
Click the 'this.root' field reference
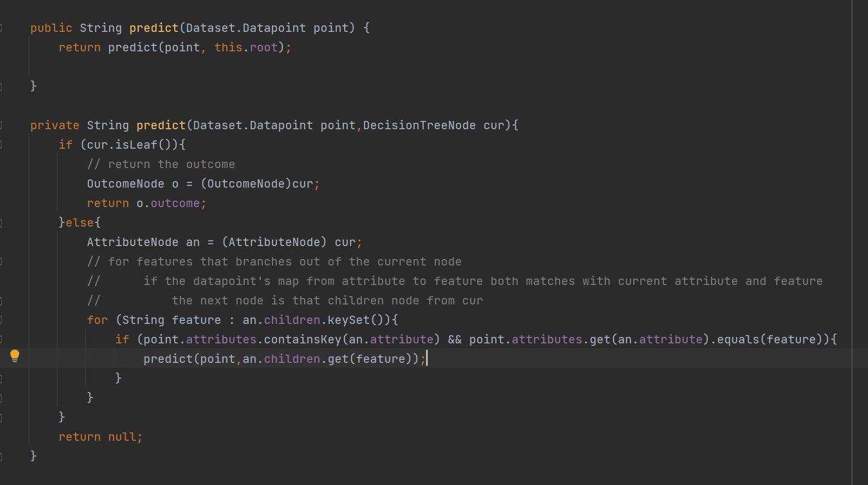[245, 47]
